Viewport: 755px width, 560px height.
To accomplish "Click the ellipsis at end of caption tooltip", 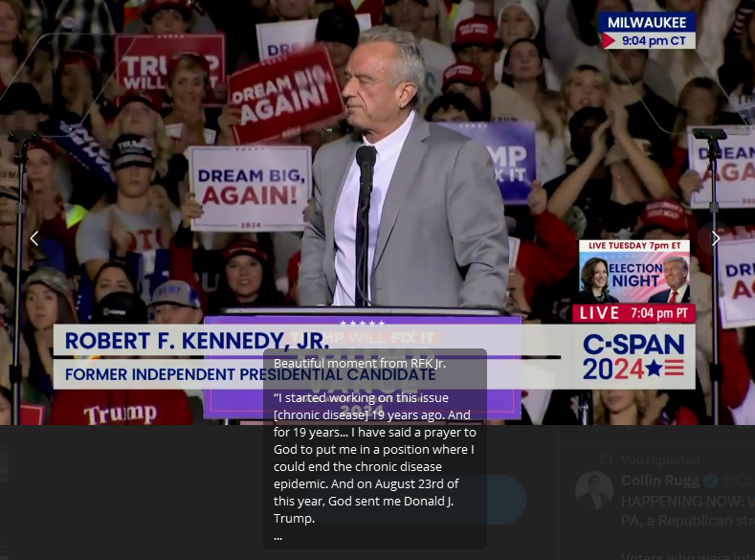I will 278,537.
